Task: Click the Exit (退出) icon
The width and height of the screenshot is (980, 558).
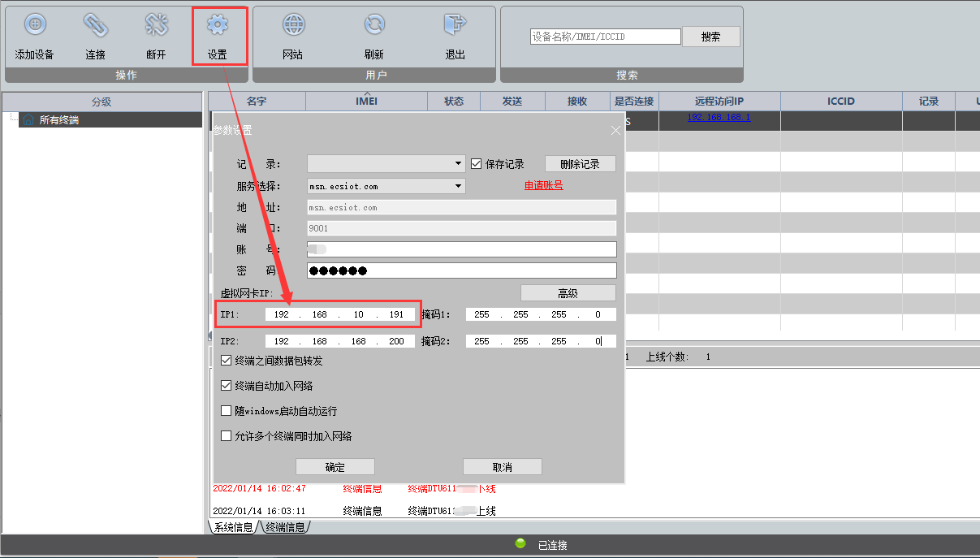Action: pos(455,27)
